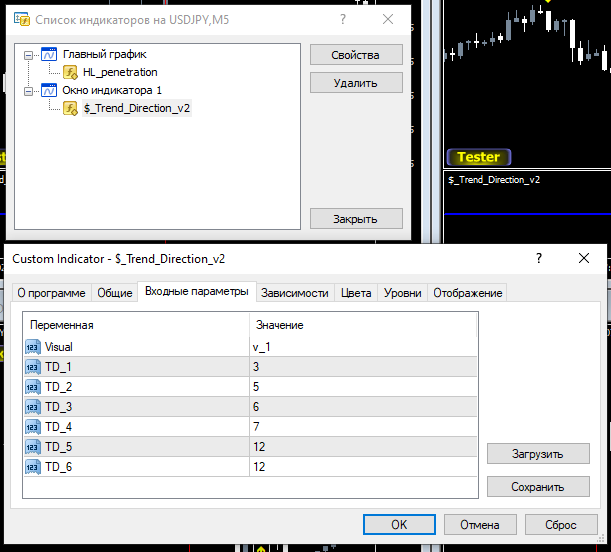Collapse the Главный график tree node
This screenshot has width=611, height=552.
(28, 55)
